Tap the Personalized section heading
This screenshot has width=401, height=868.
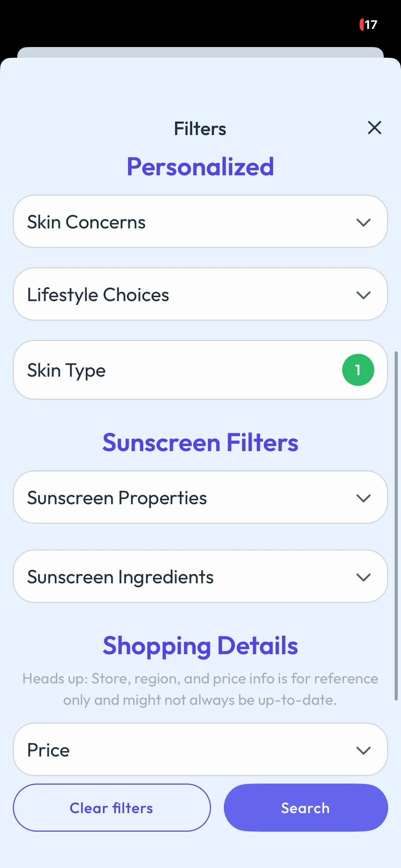[200, 167]
